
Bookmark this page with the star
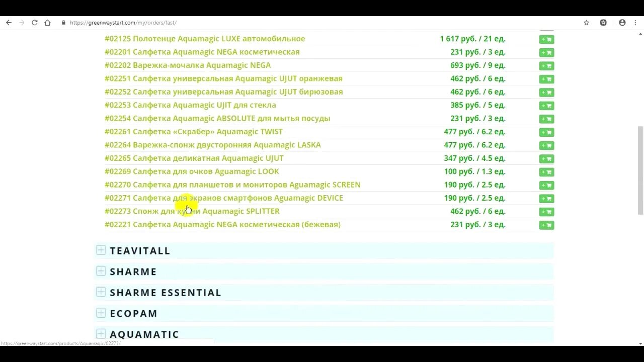[x=586, y=23]
